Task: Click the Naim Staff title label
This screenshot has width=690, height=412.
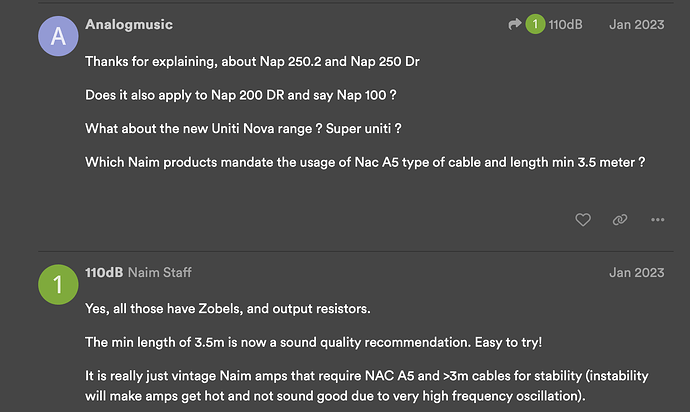Action: tap(160, 272)
